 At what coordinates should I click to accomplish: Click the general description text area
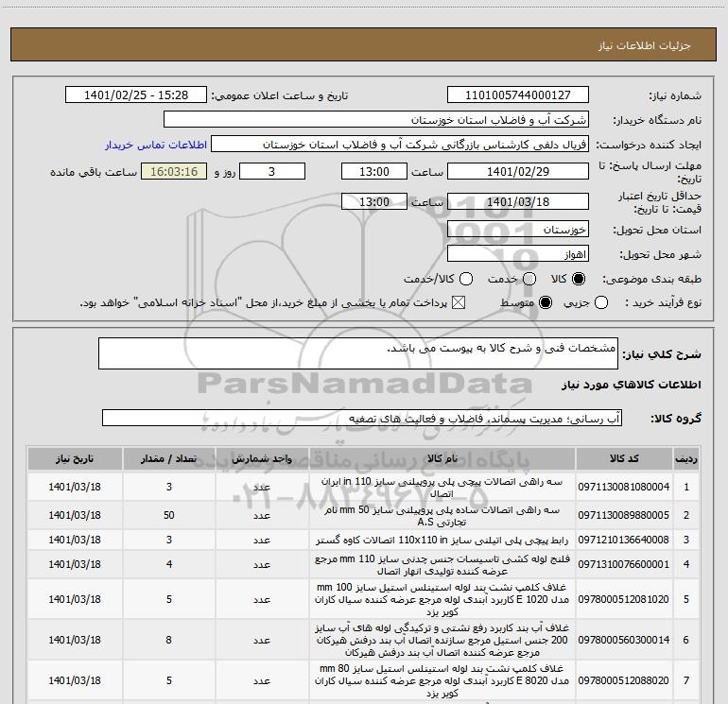point(358,353)
